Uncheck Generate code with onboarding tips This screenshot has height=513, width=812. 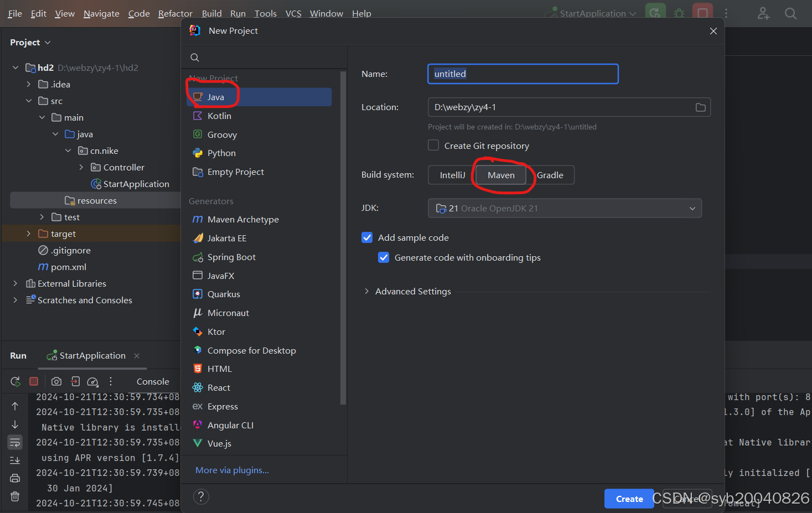pos(384,257)
